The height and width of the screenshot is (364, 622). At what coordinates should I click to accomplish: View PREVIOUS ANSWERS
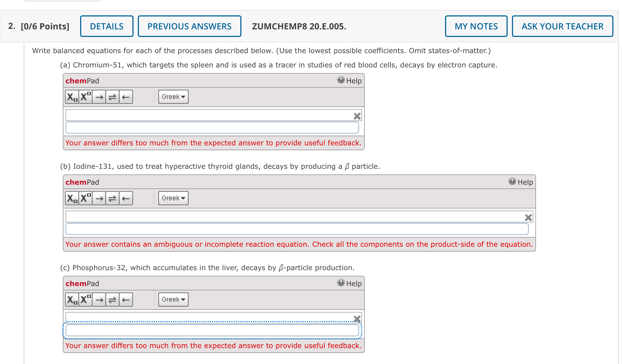tap(189, 26)
